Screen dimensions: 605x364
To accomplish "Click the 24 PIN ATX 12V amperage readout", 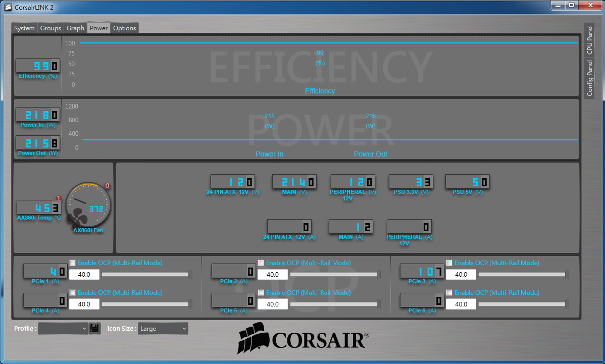I will tap(289, 227).
